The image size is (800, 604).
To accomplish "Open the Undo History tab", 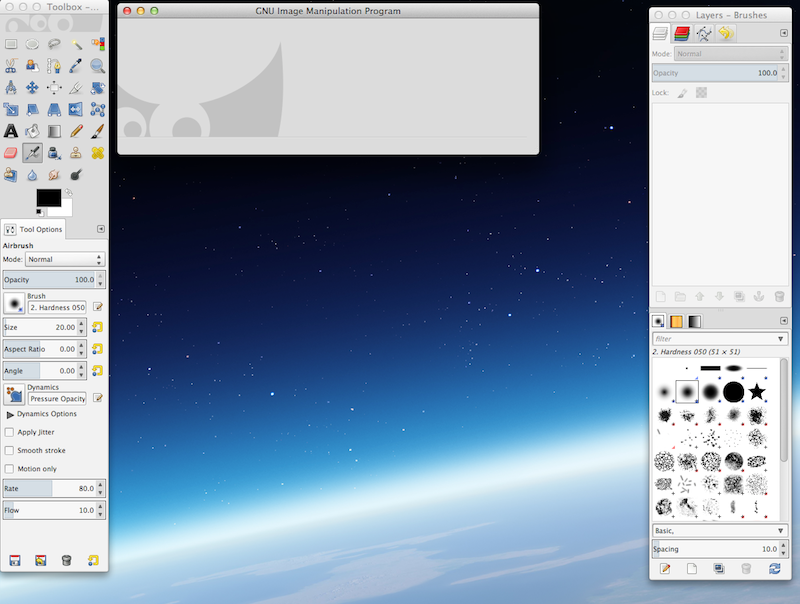I will [x=725, y=33].
